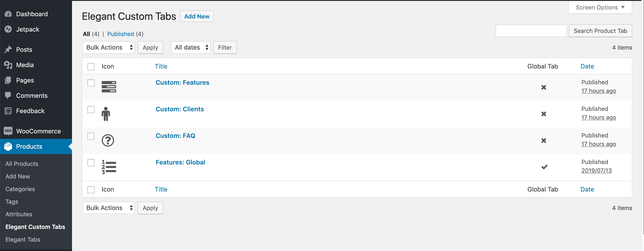The image size is (644, 251).
Task: Check the checkbox next to Features: Global
Action: coord(91,163)
